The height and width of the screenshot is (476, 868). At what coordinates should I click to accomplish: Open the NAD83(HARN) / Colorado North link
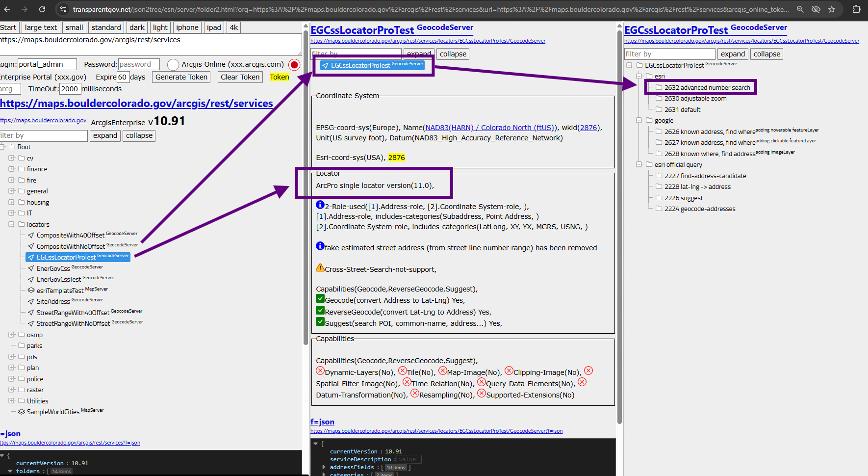tap(489, 128)
